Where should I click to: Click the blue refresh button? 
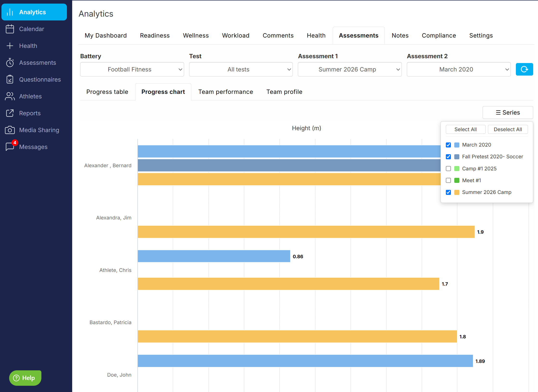[524, 69]
